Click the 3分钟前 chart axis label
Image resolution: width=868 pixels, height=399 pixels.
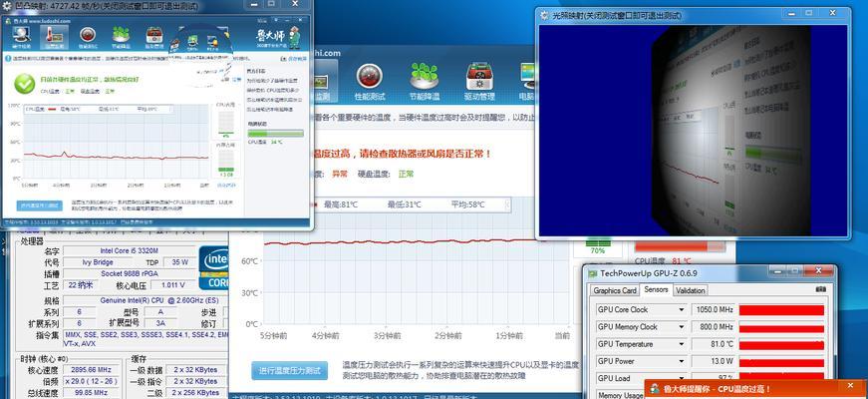tap(387, 336)
